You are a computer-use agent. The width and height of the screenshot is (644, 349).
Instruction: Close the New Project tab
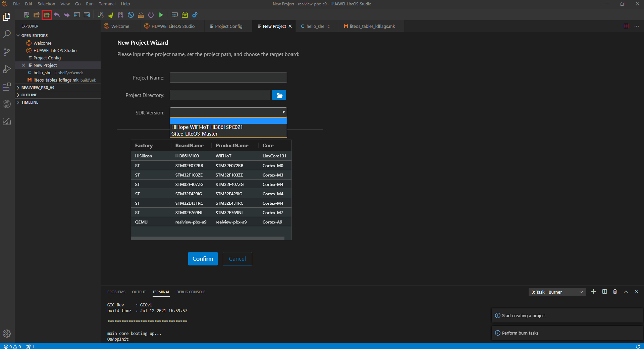click(290, 26)
